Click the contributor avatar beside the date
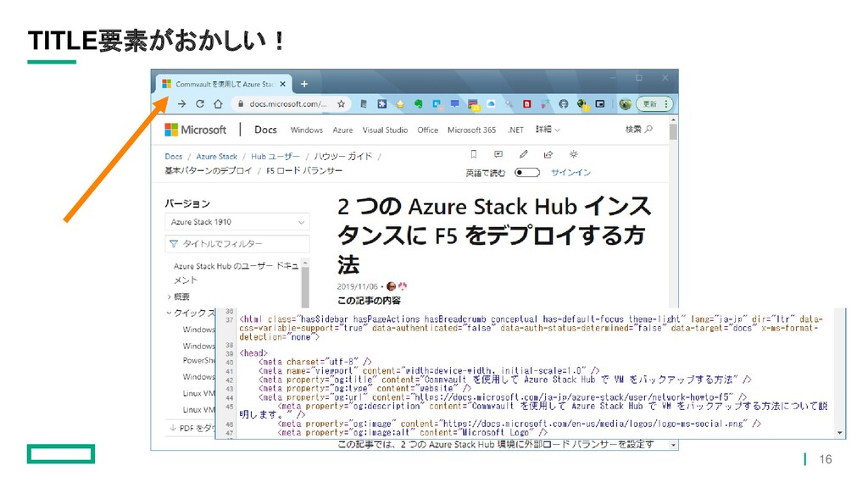 391,286
